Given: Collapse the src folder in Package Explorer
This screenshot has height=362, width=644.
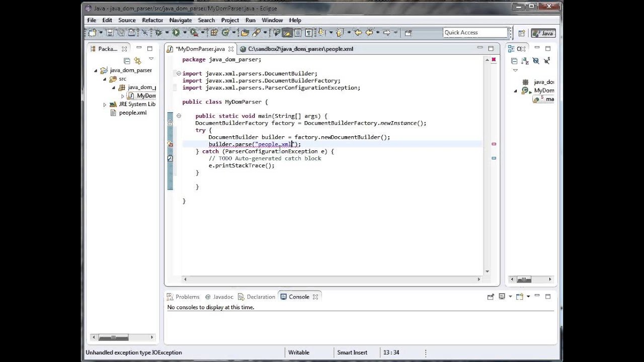Looking at the screenshot, I should (105, 79).
